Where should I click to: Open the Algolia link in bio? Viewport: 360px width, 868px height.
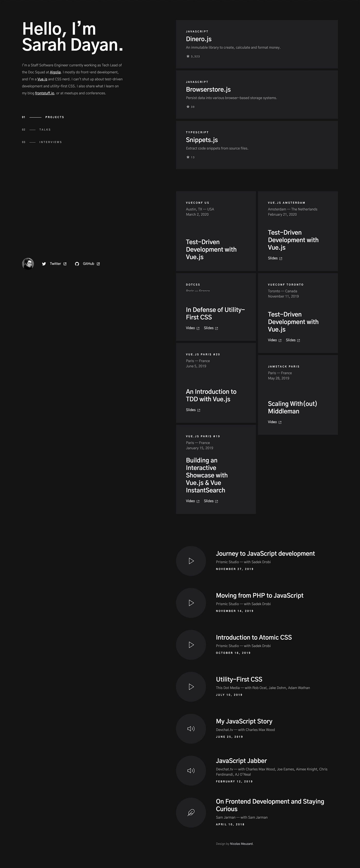coord(55,72)
